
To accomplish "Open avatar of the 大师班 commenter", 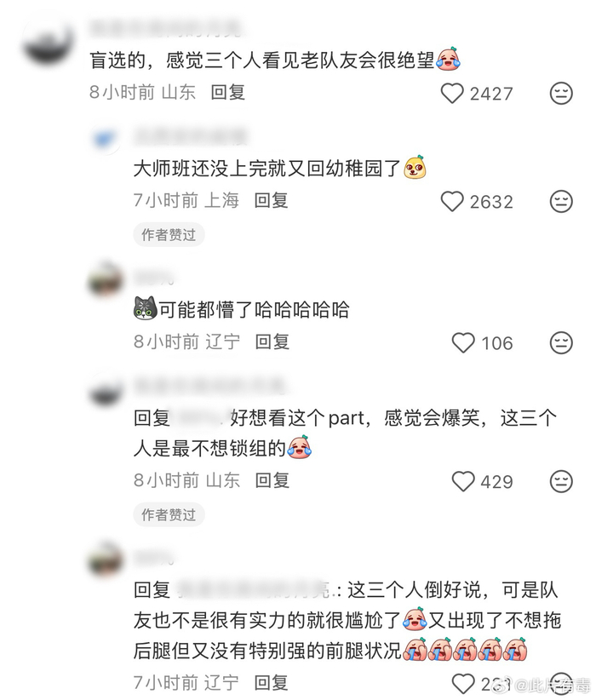I will click(x=106, y=140).
